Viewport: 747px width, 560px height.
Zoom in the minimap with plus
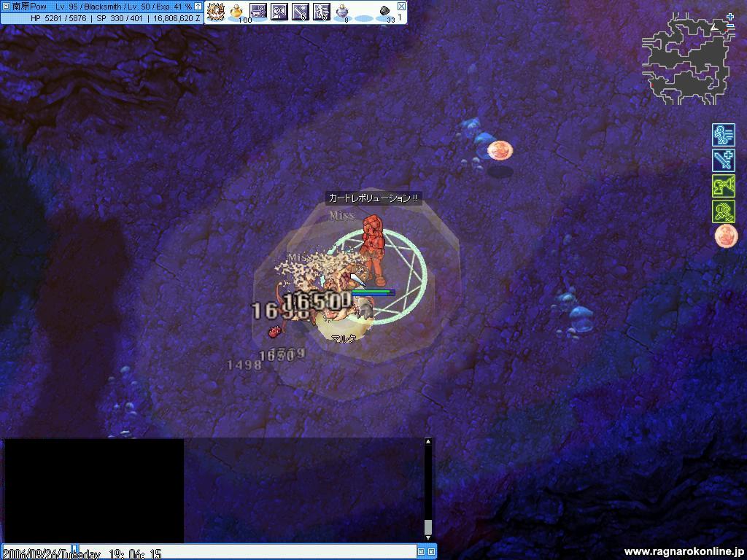(730, 17)
